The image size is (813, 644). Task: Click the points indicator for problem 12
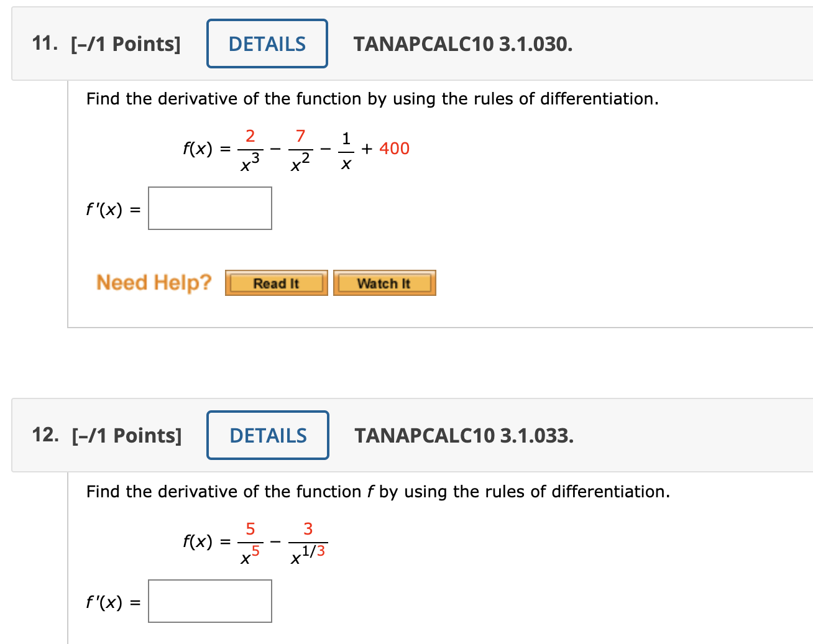pos(127,435)
